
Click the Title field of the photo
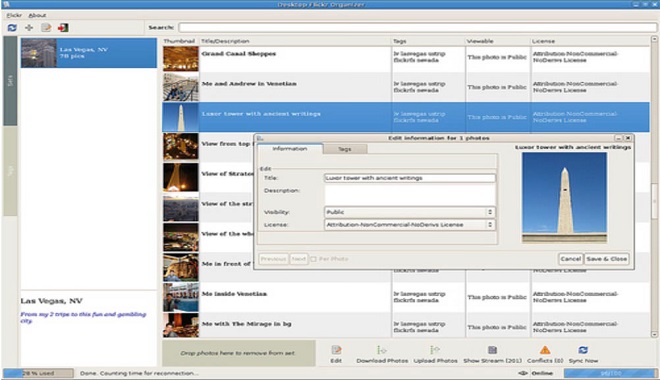410,178
